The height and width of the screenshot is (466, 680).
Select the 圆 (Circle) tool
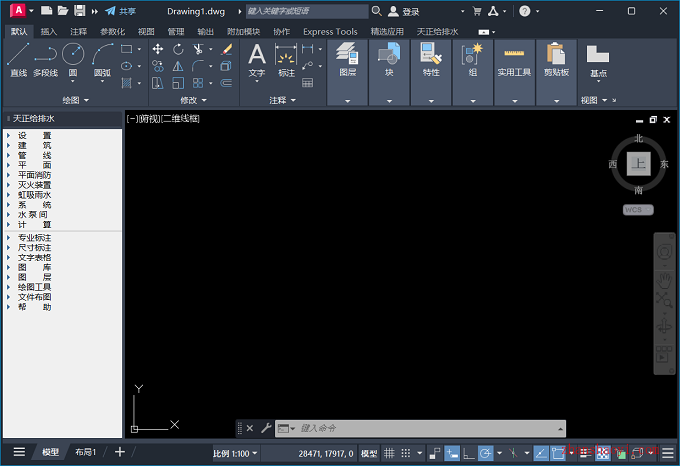point(73,59)
